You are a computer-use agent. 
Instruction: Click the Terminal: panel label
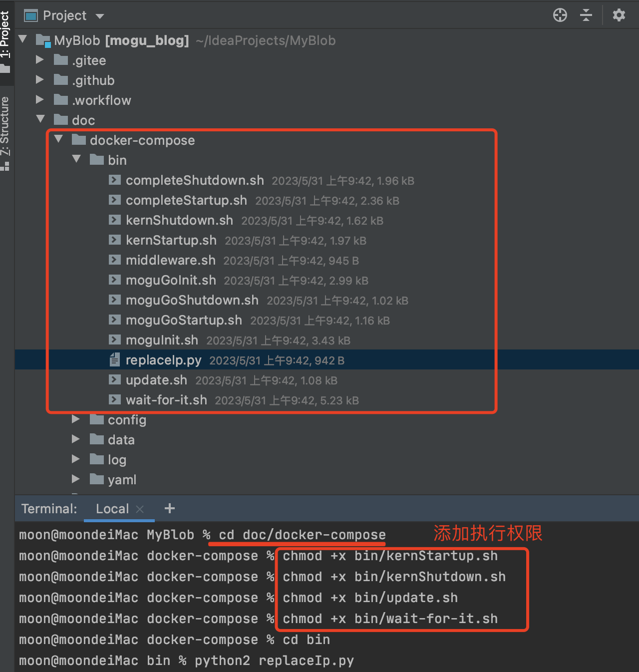click(x=49, y=509)
